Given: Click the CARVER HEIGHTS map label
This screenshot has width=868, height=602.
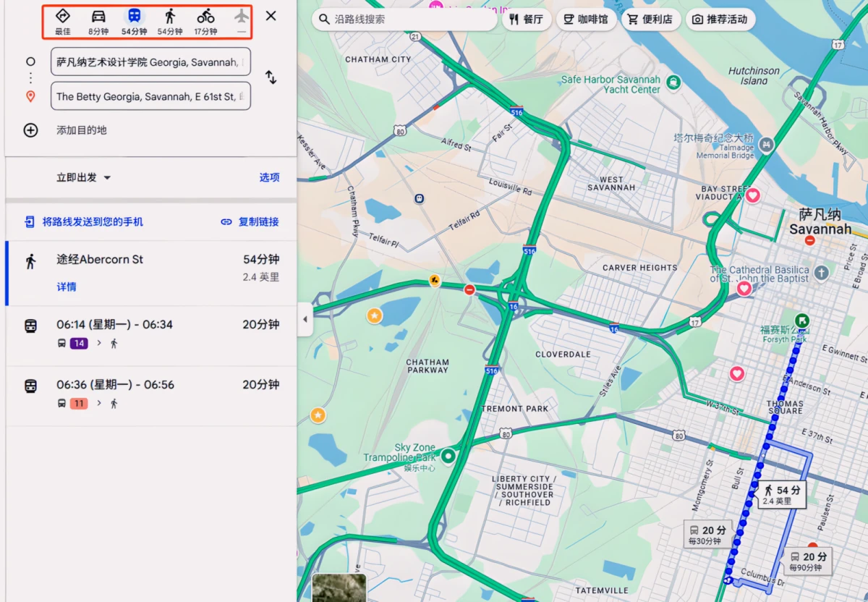Looking at the screenshot, I should 639,268.
